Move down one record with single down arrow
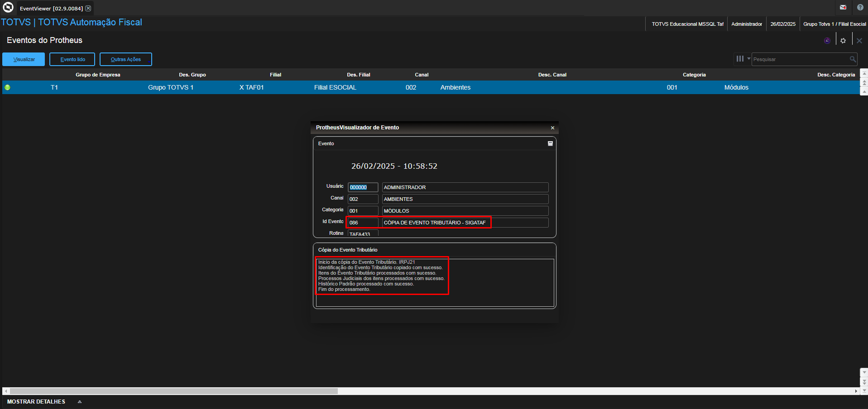This screenshot has width=868, height=409. coord(864,372)
